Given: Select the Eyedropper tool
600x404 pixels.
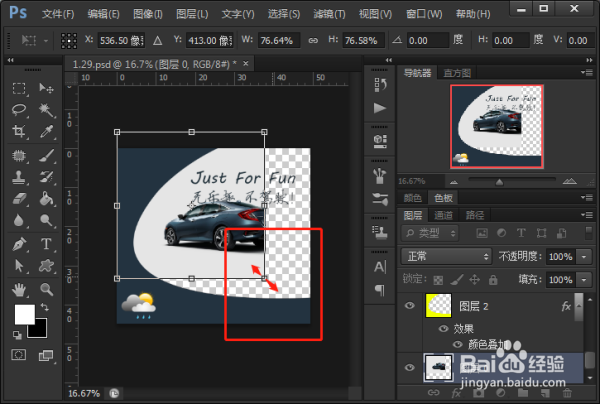Looking at the screenshot, I should pos(46,132).
